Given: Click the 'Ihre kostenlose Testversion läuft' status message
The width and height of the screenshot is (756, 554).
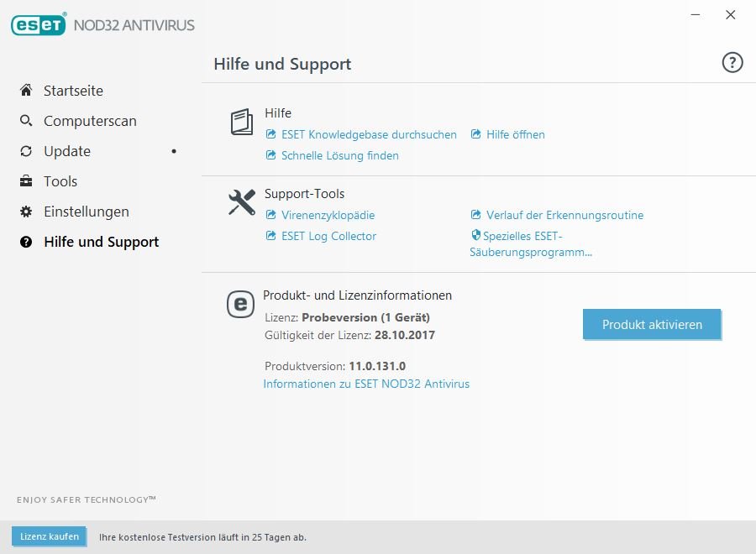Looking at the screenshot, I should click(x=202, y=537).
